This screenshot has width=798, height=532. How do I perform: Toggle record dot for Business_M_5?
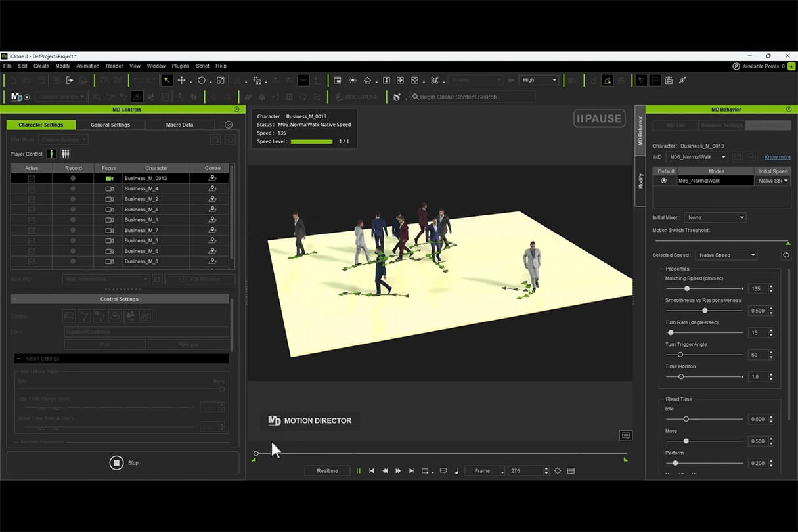coord(73,210)
